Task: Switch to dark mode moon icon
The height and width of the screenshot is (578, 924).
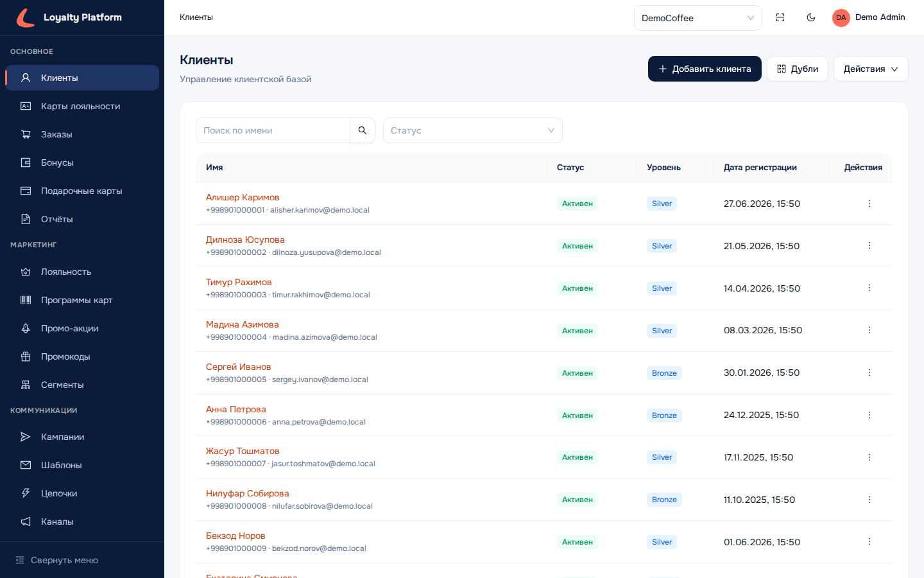Action: (811, 17)
